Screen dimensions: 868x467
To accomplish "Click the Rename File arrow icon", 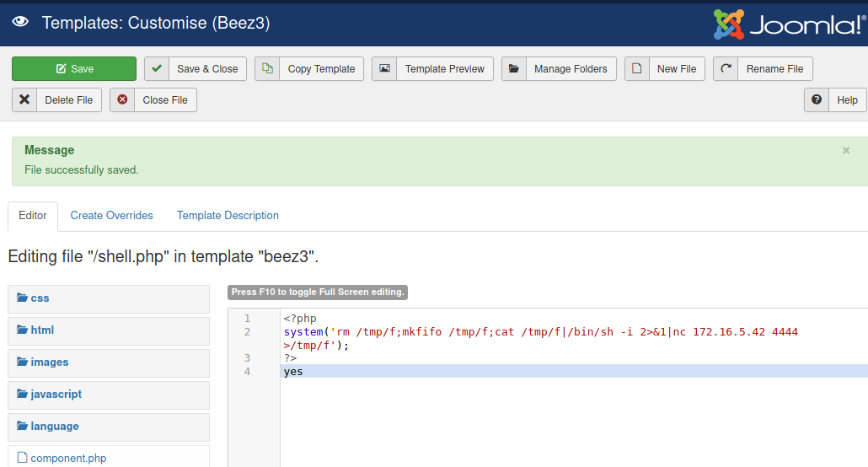I will (x=726, y=68).
